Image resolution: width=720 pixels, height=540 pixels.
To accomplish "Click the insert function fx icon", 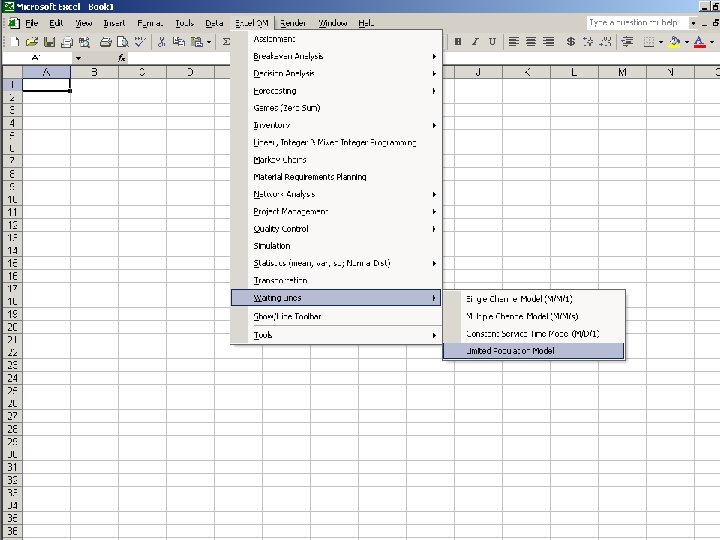I will coord(121,58).
